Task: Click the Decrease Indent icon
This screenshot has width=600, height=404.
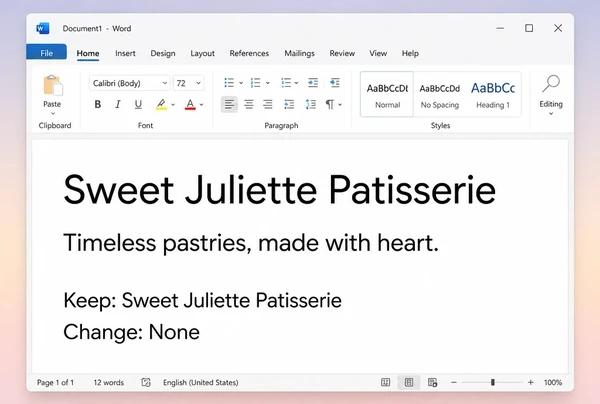Action: coord(313,83)
